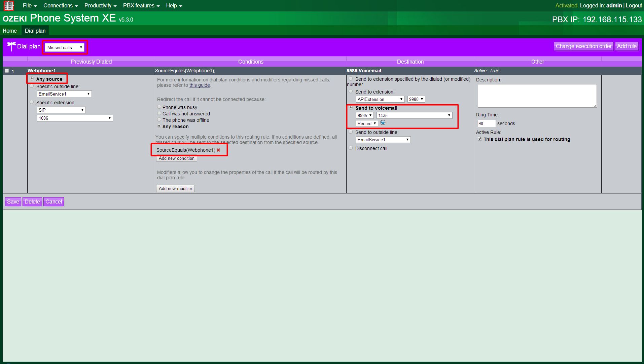
Task: Open the APIExtension dropdown
Action: click(x=380, y=99)
